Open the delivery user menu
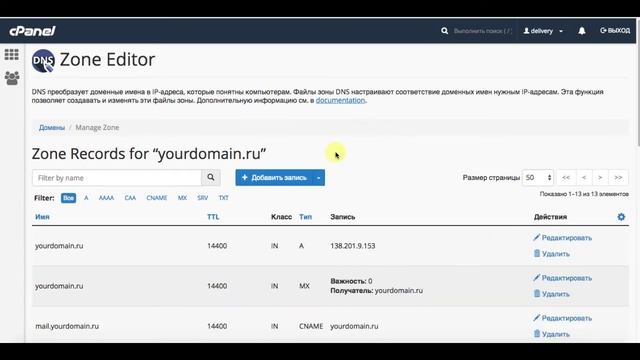The image size is (640, 360). coord(543,31)
